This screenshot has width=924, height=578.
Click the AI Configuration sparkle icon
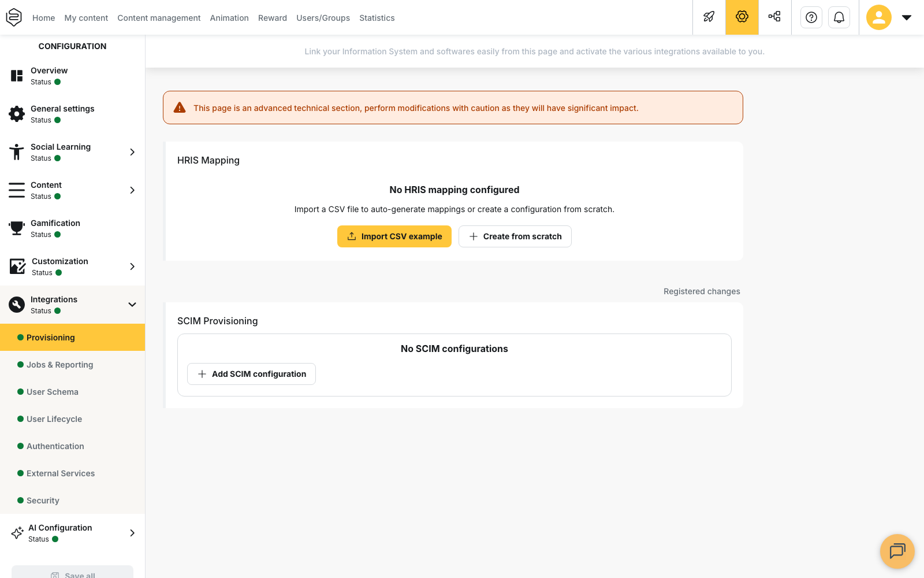click(17, 533)
